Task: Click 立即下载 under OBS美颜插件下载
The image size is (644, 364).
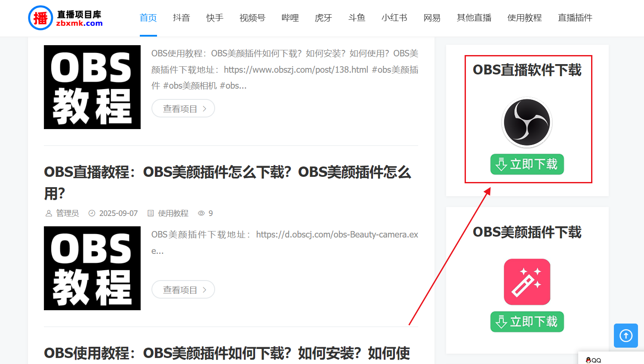Action: 527,321
